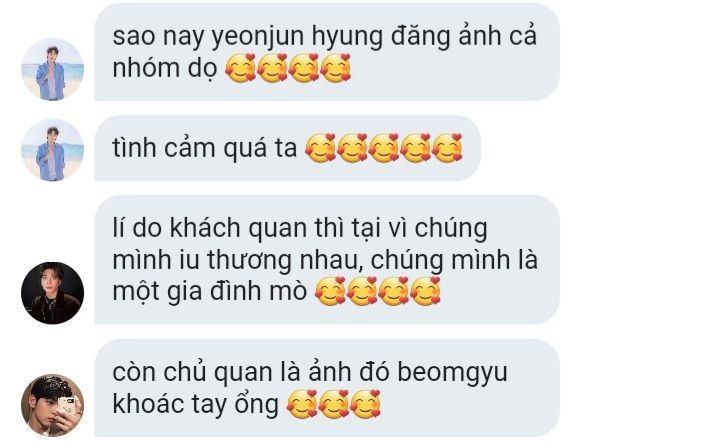
Task: Select the first heart-face emoji after 'nhóm dọ'
Action: pyautogui.click(x=240, y=68)
